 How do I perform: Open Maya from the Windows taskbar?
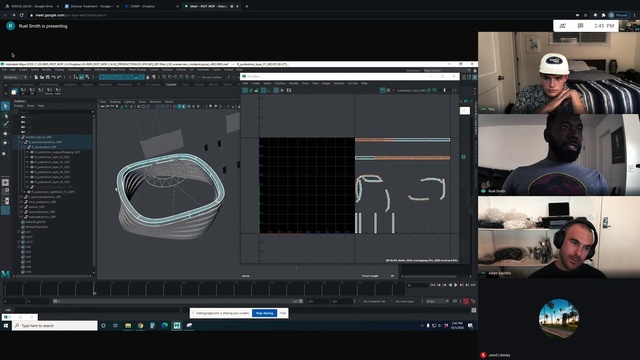177,325
